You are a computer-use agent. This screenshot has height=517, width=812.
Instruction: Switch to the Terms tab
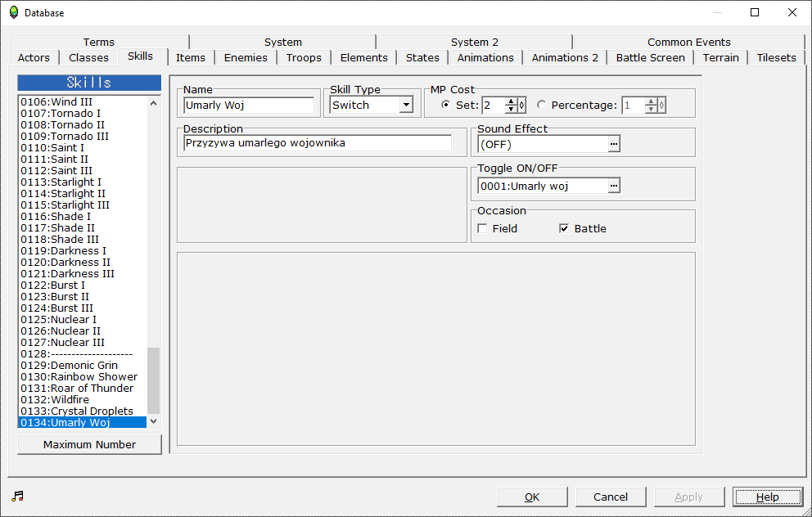98,42
